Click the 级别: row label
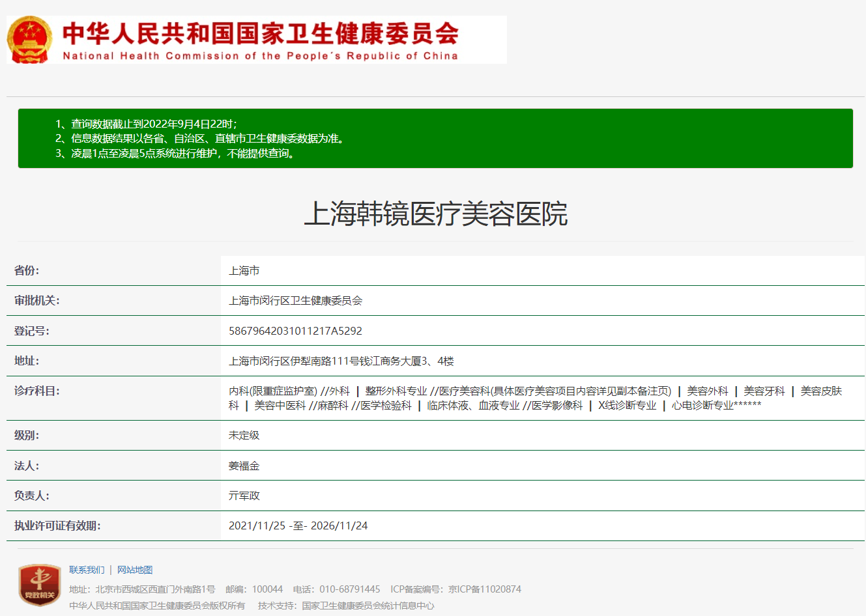 pyautogui.click(x=27, y=435)
